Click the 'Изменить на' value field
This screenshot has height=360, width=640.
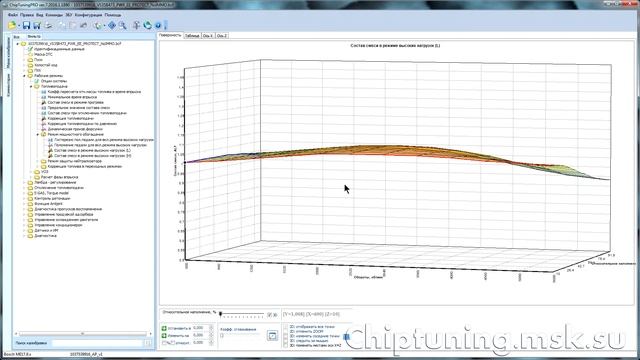point(200,335)
